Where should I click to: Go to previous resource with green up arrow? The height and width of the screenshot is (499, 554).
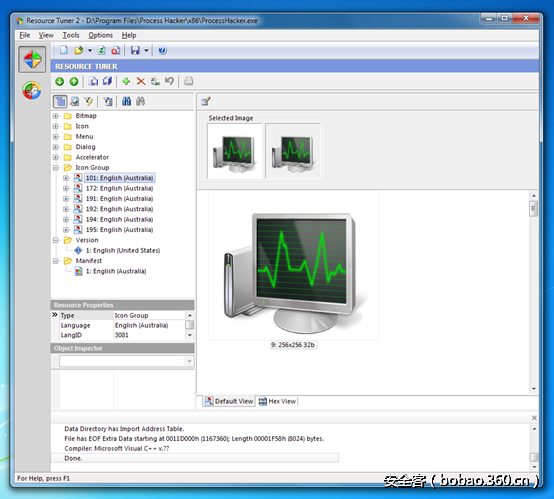point(74,82)
